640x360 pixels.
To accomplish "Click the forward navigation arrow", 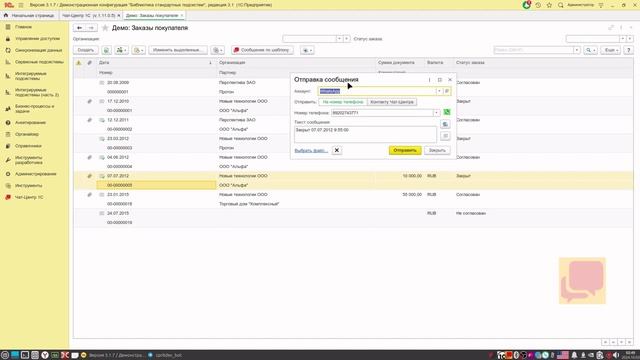I will (91, 28).
